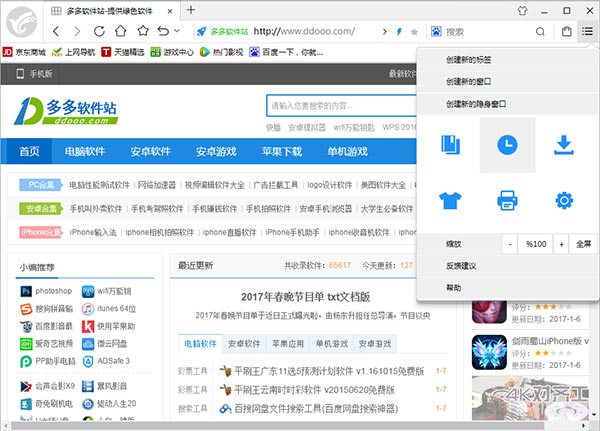Close the 多多软件站 browser tab
Viewport: 600px width, 431px height.
click(x=170, y=11)
